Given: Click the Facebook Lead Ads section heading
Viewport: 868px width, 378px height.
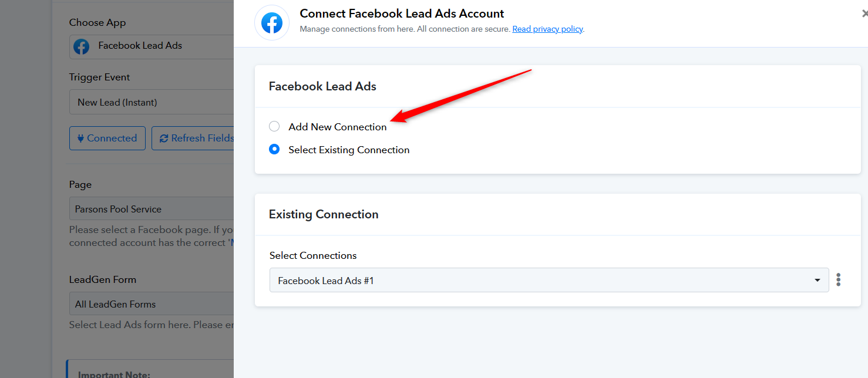Looking at the screenshot, I should point(322,86).
